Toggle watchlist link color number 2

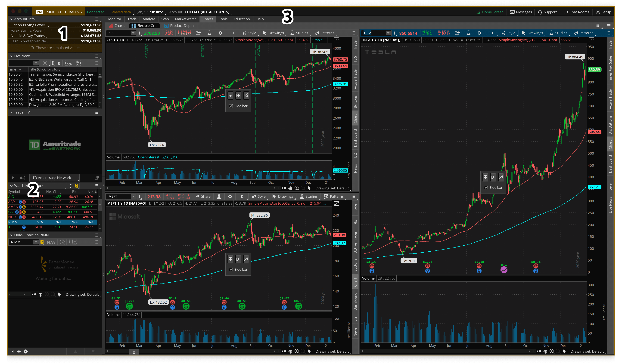coord(77,186)
